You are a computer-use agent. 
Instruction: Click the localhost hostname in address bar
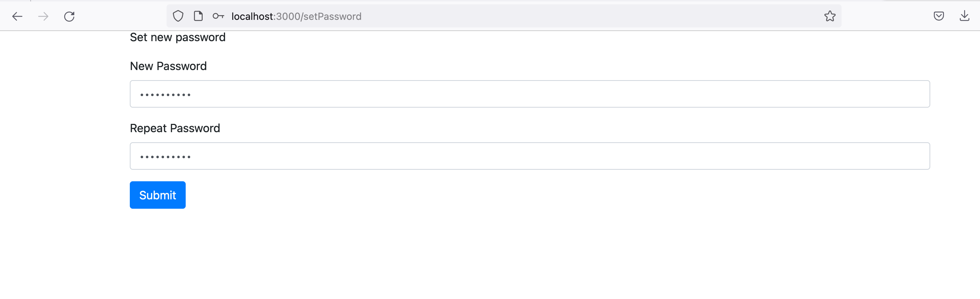click(x=252, y=16)
